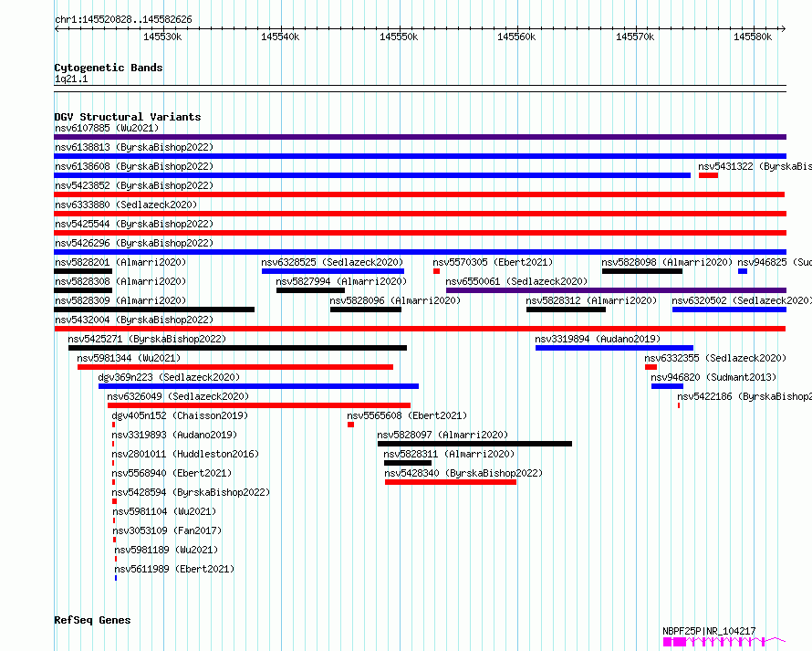Open nsv5568940 (Ebert2021) label
The width and height of the screenshot is (812, 651).
(172, 473)
